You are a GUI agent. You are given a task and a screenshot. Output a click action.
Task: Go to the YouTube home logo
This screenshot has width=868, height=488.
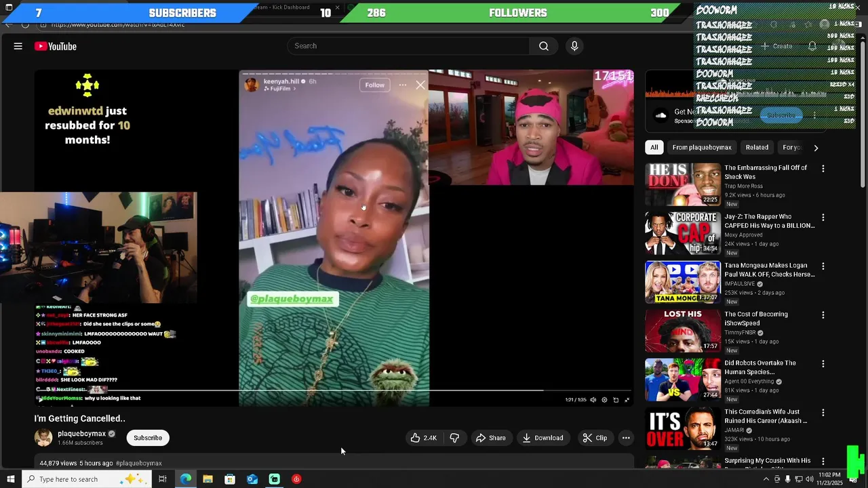[56, 46]
